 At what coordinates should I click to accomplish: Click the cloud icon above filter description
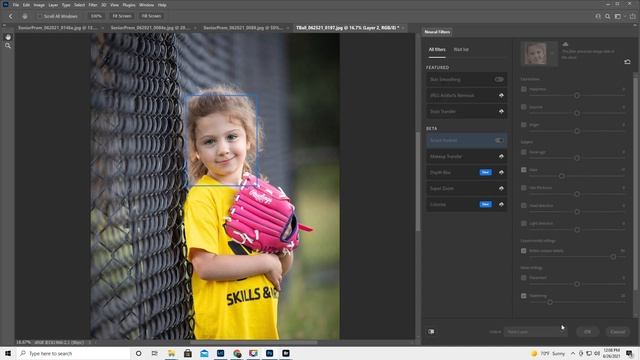pos(565,44)
